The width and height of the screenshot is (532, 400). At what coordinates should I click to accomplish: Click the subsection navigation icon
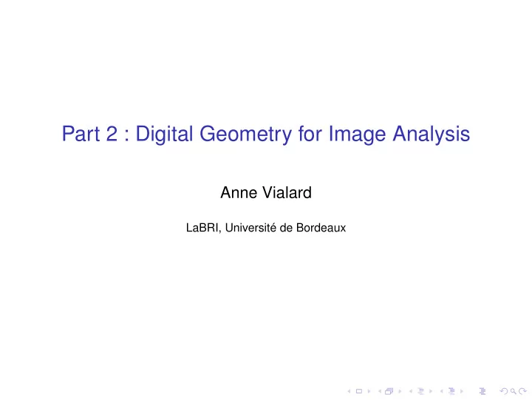tap(421, 391)
